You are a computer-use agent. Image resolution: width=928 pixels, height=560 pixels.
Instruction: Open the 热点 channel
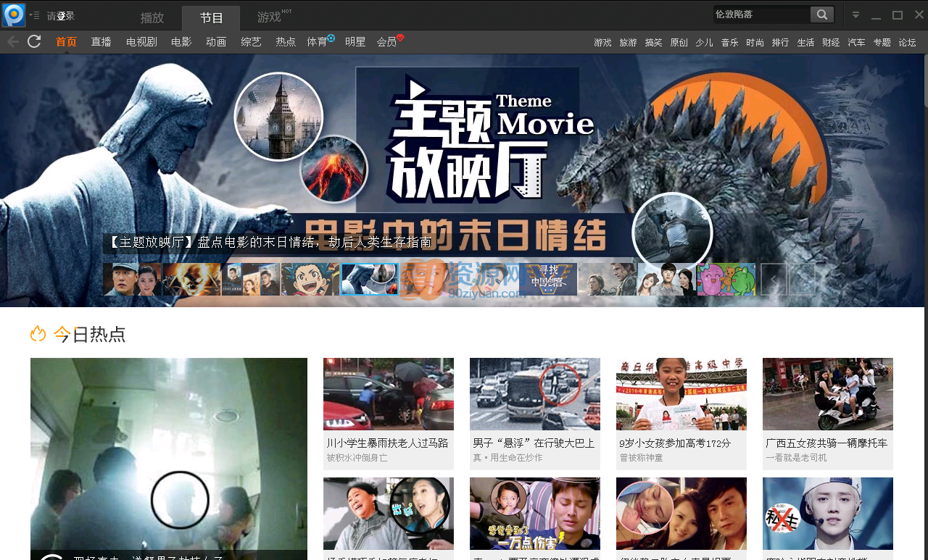(x=286, y=42)
